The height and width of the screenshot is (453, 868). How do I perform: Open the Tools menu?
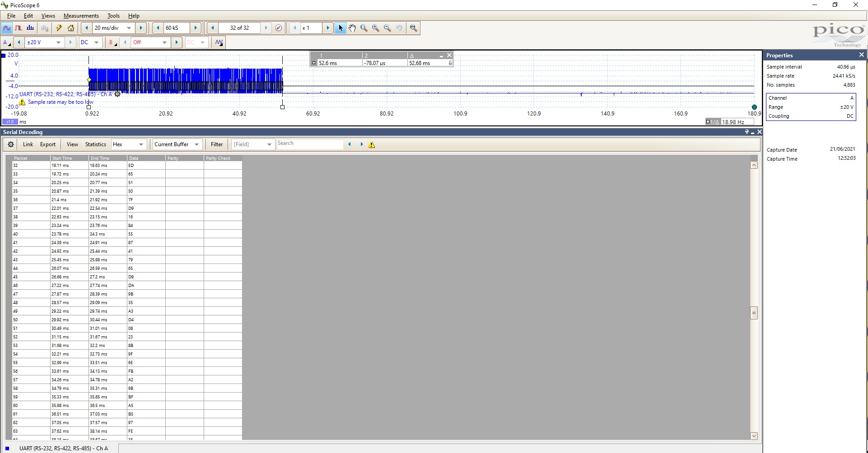coord(113,16)
